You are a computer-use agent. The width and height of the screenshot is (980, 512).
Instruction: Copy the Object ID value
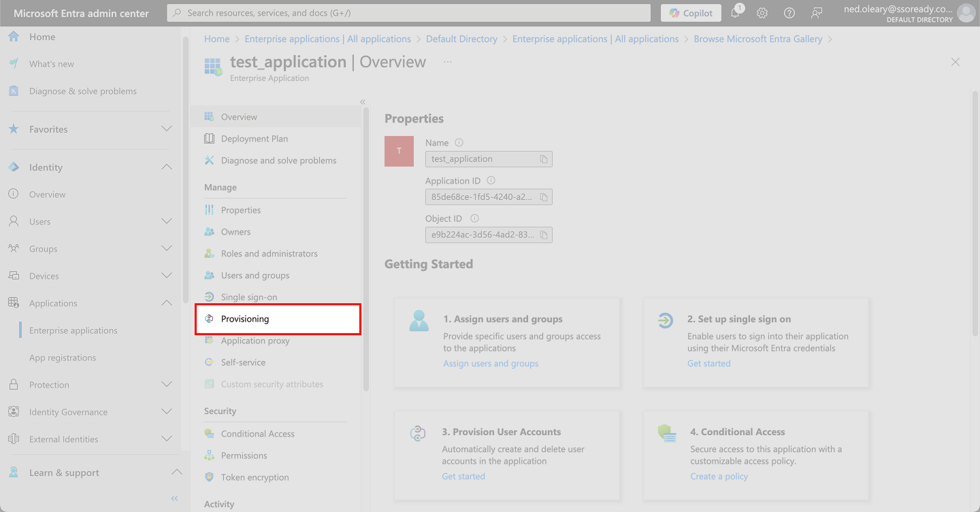coord(544,235)
